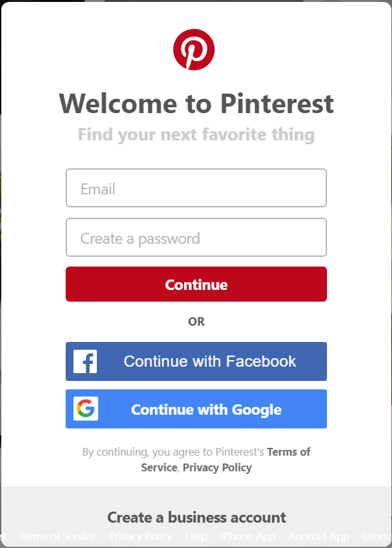Select Create a business account
Viewport: 392px width, 548px height.
tap(196, 517)
